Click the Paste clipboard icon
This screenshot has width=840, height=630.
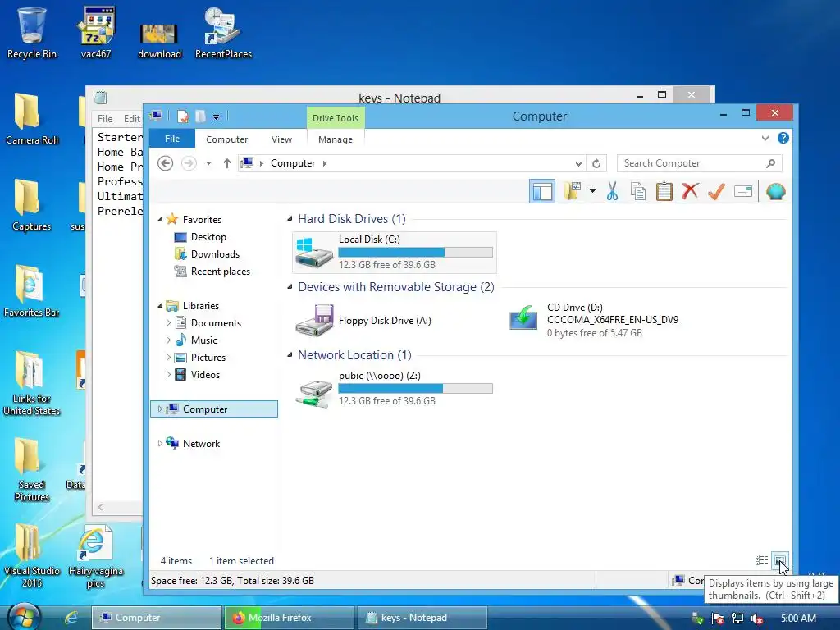pyautogui.click(x=664, y=191)
